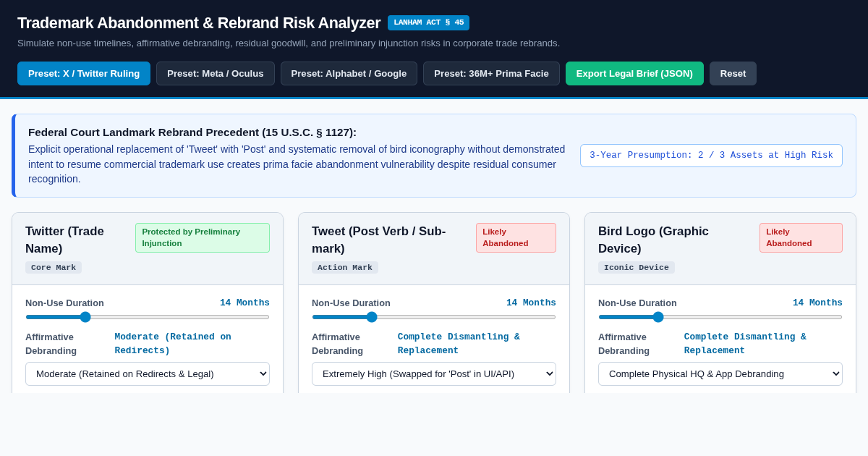Open Bird Logo debranding dropdown

pos(720,373)
